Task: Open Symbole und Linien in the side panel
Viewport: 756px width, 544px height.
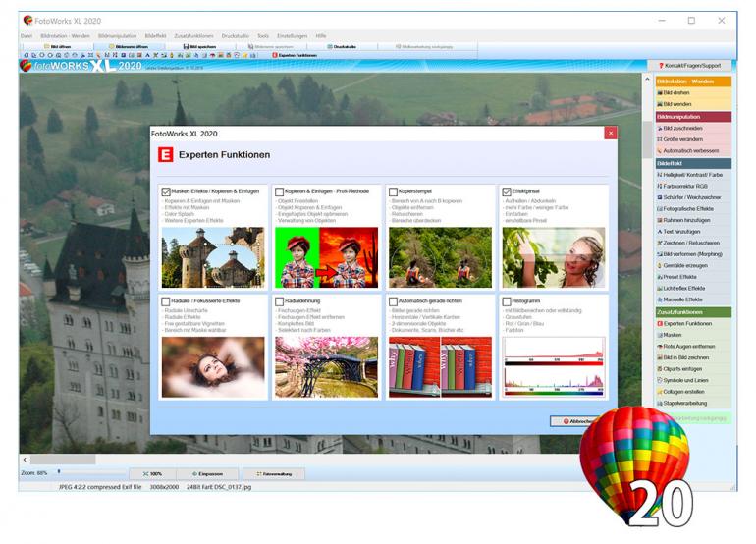Action: [693, 380]
